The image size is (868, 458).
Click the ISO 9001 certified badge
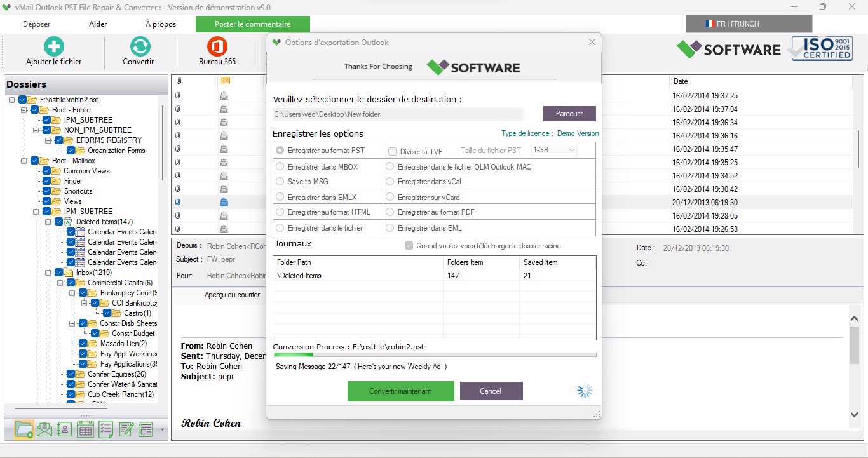(x=820, y=48)
